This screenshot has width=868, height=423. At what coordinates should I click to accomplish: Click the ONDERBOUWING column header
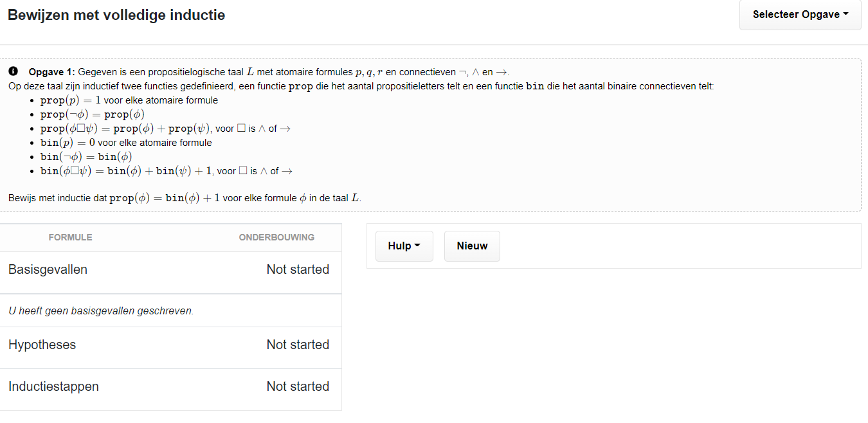coord(277,237)
